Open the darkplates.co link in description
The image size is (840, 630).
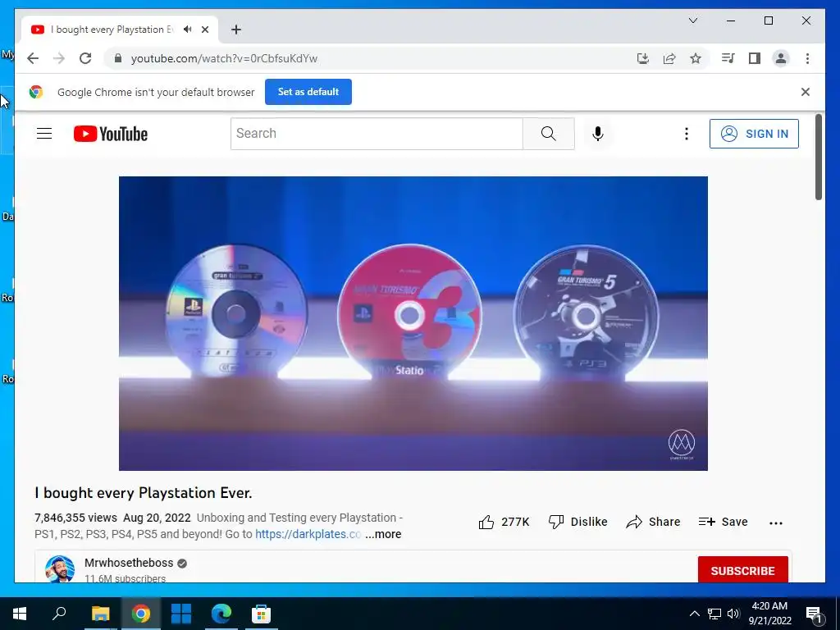[308, 534]
